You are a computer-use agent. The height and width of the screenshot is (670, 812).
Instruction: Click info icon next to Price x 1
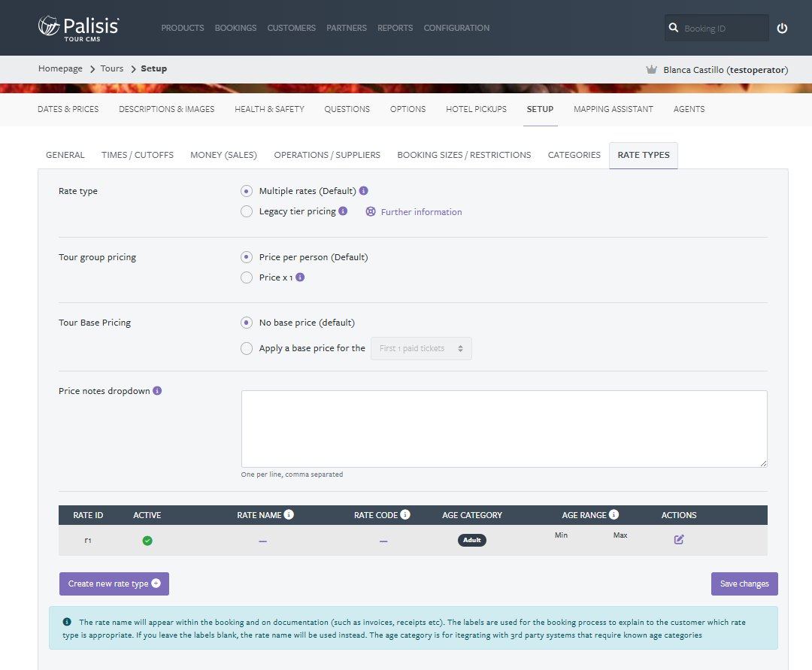click(x=300, y=277)
